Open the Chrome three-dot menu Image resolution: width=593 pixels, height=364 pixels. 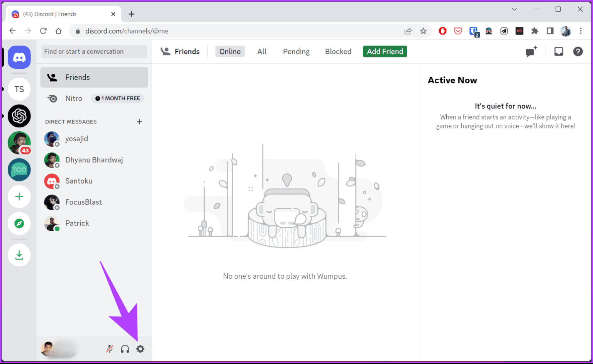pos(581,31)
